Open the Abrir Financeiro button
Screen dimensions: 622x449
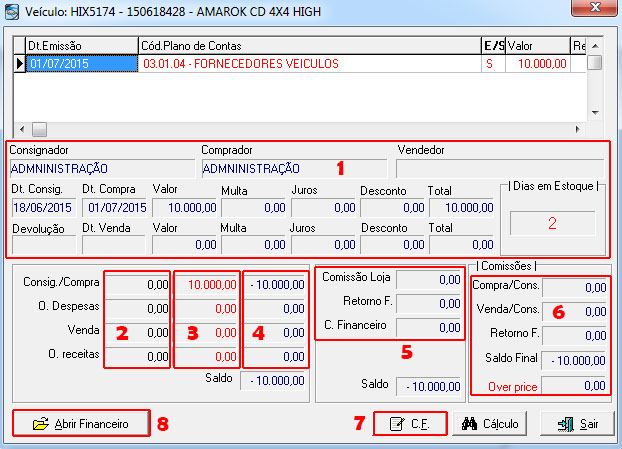81,423
